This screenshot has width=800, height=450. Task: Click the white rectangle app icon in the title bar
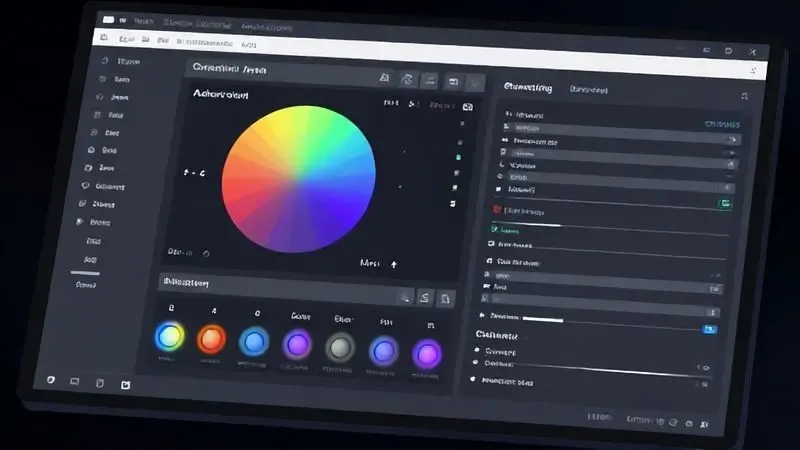click(x=108, y=19)
